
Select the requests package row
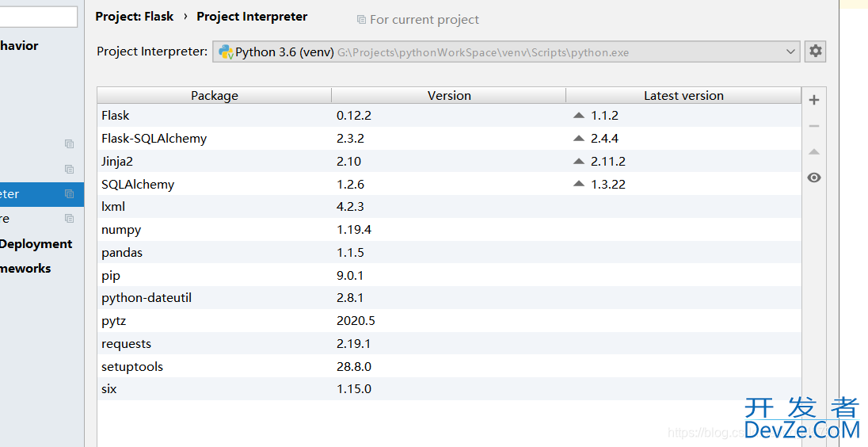(x=449, y=343)
